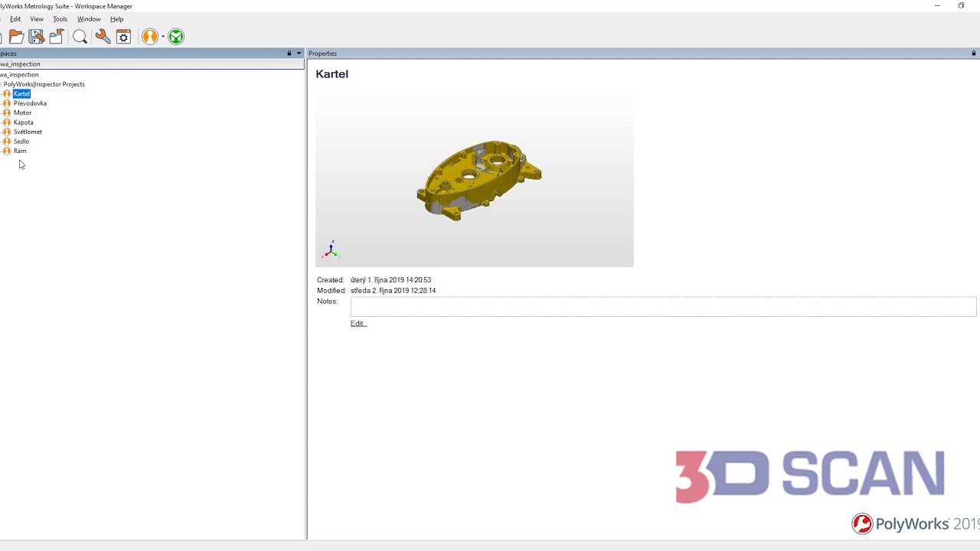This screenshot has width=980, height=551.
Task: Click the Kartel preview thumbnail
Action: click(x=475, y=179)
